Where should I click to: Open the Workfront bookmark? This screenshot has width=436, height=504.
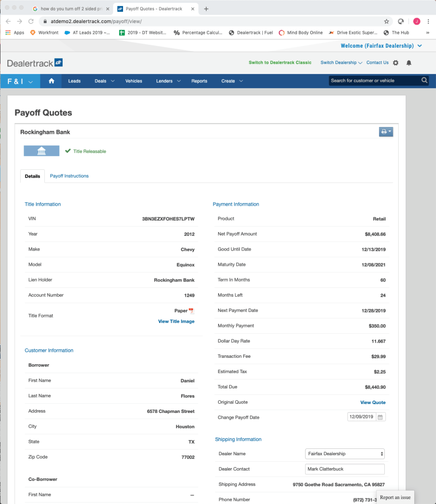click(x=44, y=33)
